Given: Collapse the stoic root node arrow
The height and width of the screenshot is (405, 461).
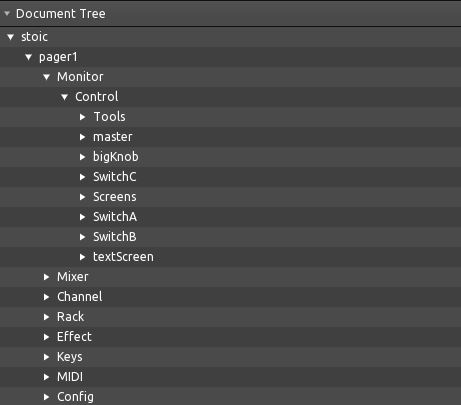Looking at the screenshot, I should (x=11, y=37).
